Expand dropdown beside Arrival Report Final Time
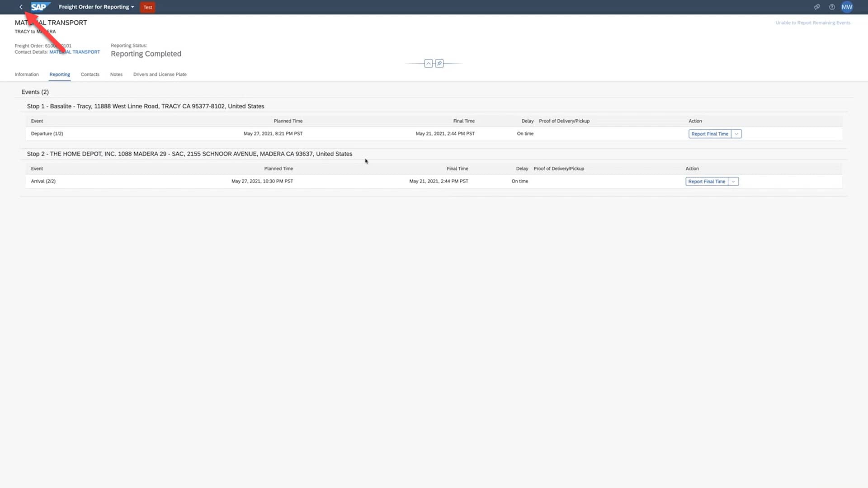Viewport: 868px width, 488px height. pos(733,181)
